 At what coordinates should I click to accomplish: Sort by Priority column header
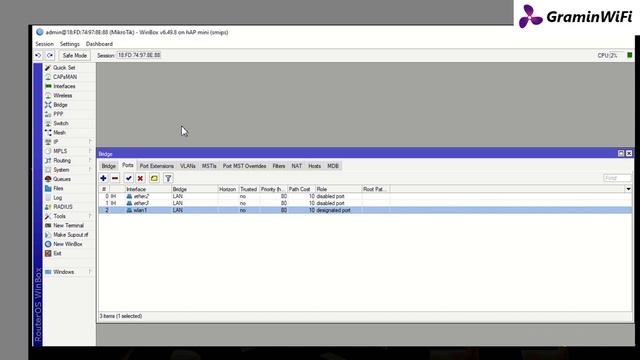click(x=273, y=189)
